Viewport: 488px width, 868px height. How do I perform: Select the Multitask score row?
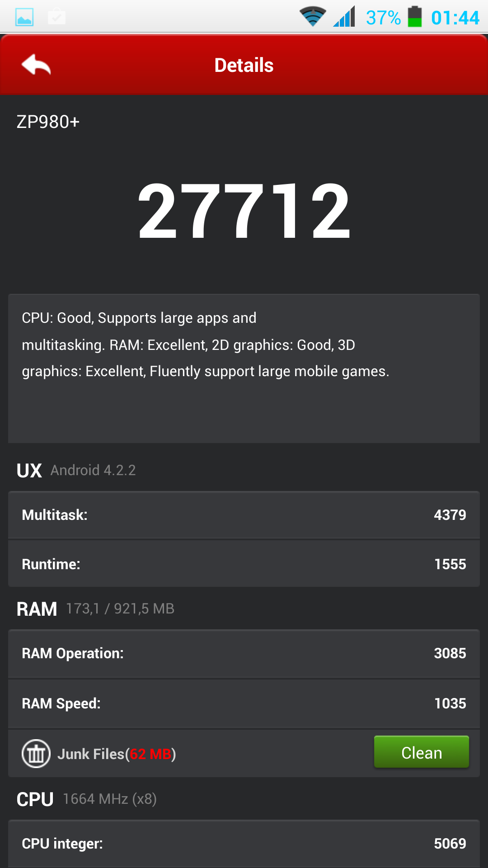[x=244, y=515]
